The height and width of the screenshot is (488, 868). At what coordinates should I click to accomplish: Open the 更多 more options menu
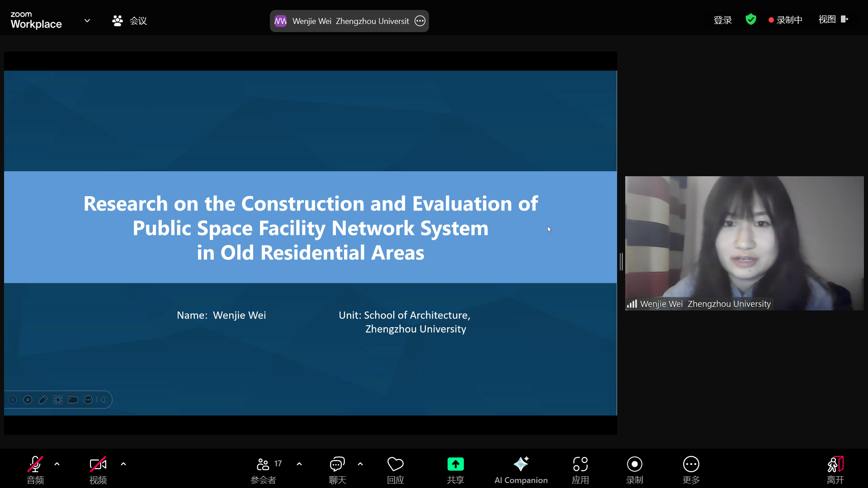691,470
